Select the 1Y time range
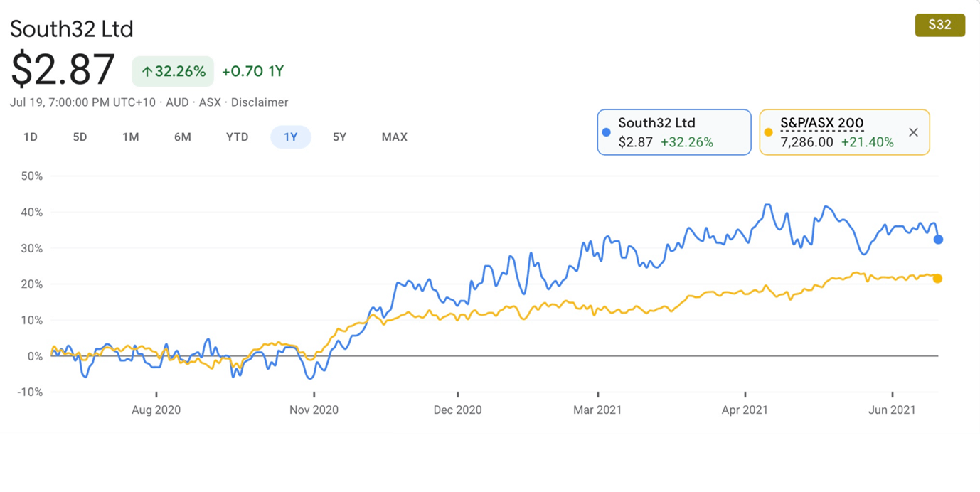This screenshot has height=492, width=980. pyautogui.click(x=290, y=137)
